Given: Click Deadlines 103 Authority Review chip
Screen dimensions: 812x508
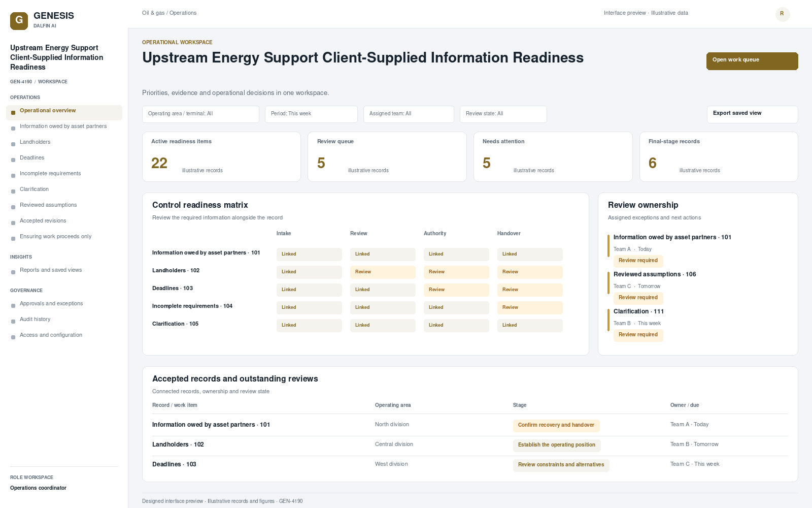Looking at the screenshot, I should pyautogui.click(x=456, y=290).
